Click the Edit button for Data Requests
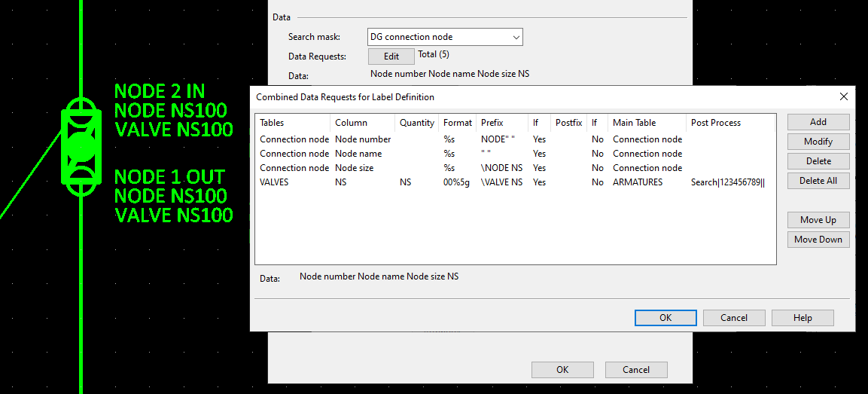This screenshot has height=394, width=868. 391,57
